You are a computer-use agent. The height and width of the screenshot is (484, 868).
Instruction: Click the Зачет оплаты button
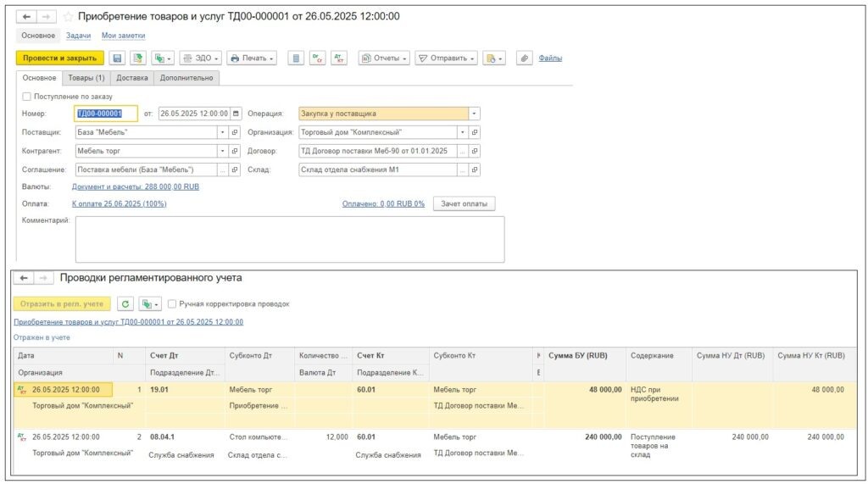click(464, 203)
